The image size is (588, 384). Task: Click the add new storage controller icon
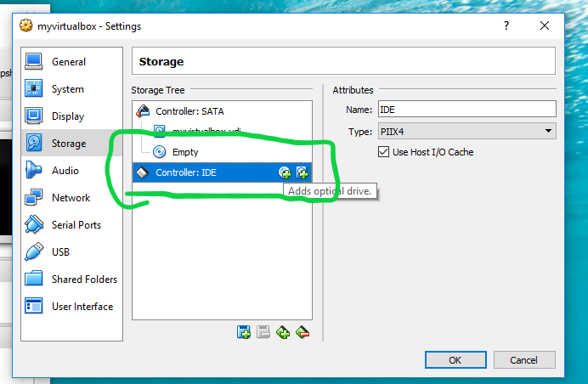(244, 332)
